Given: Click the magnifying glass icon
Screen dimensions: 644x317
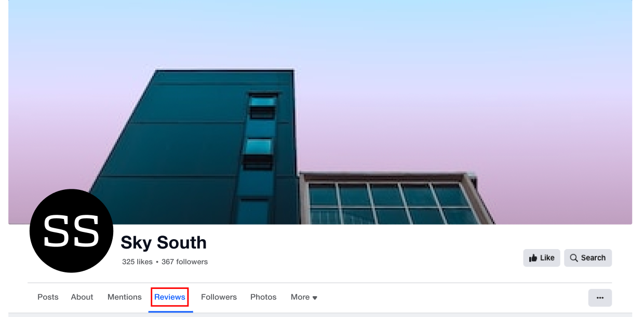Looking at the screenshot, I should click(x=574, y=258).
